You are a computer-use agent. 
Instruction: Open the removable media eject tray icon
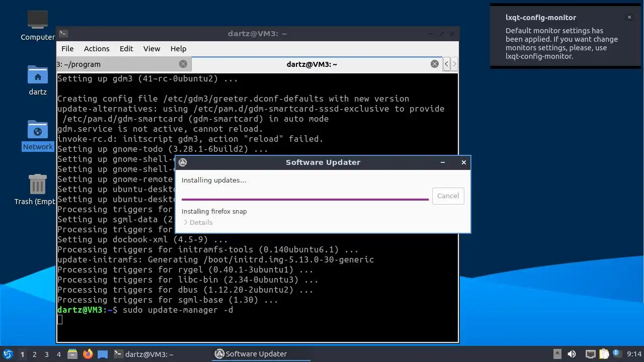coord(557,354)
